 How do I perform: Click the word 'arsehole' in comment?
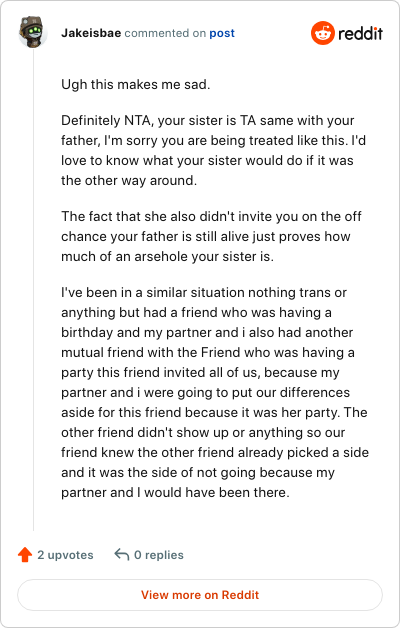[x=161, y=256]
